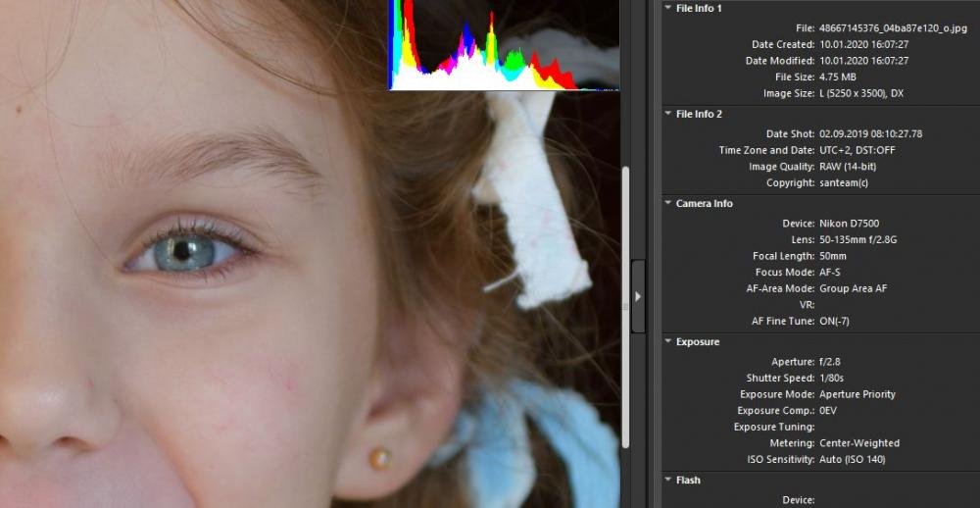Collapse the Exposure section
The image size is (980, 508).
(668, 341)
